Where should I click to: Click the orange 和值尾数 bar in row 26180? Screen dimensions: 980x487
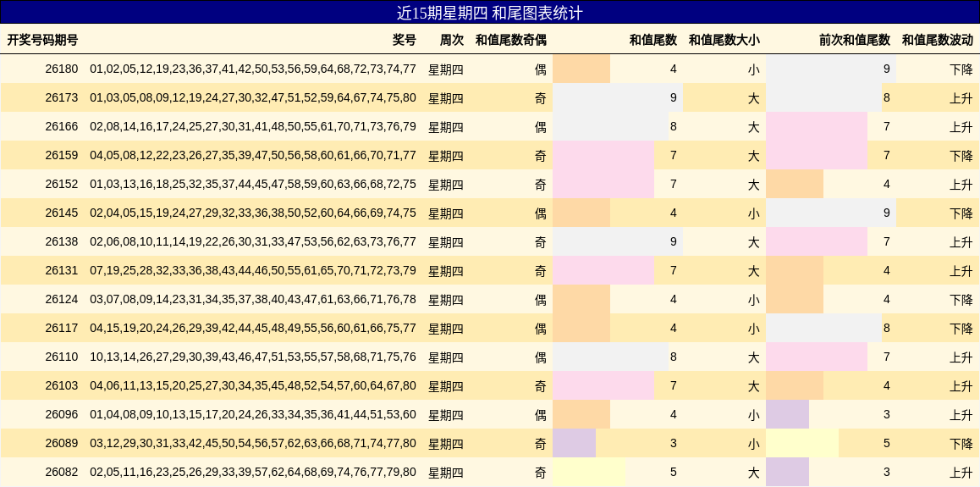click(581, 69)
